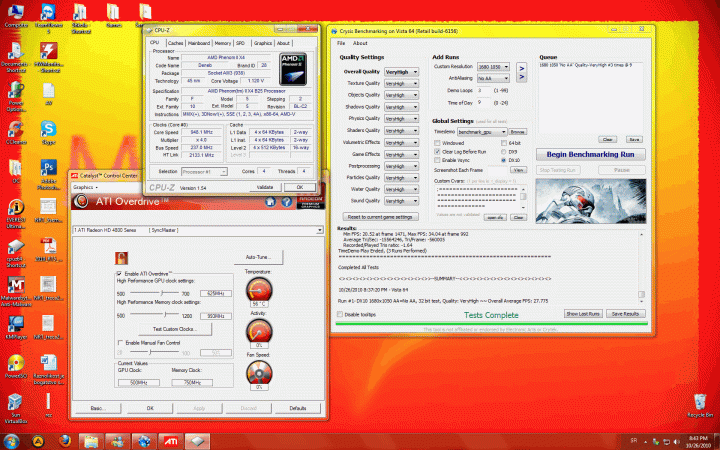This screenshot has width=720, height=450.
Task: Open the AntiAliasing dropdown
Action: click(x=494, y=79)
